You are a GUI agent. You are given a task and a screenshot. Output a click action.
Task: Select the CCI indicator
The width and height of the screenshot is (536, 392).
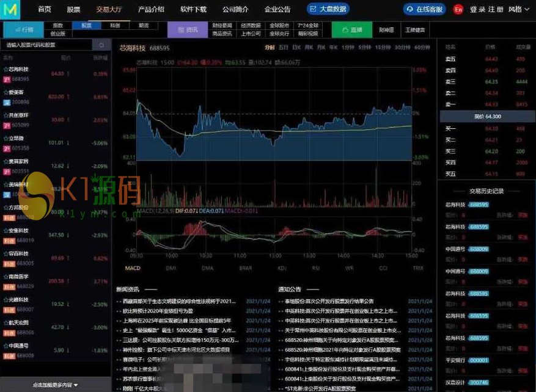[383, 268]
